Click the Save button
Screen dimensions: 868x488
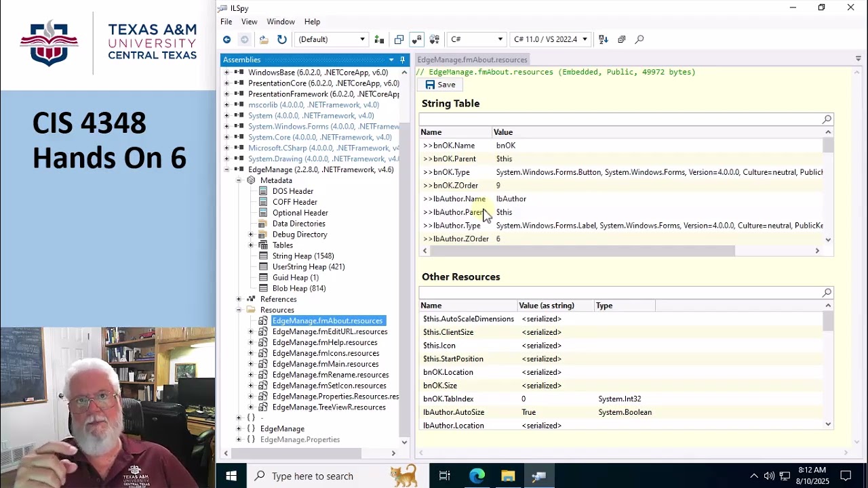point(440,85)
